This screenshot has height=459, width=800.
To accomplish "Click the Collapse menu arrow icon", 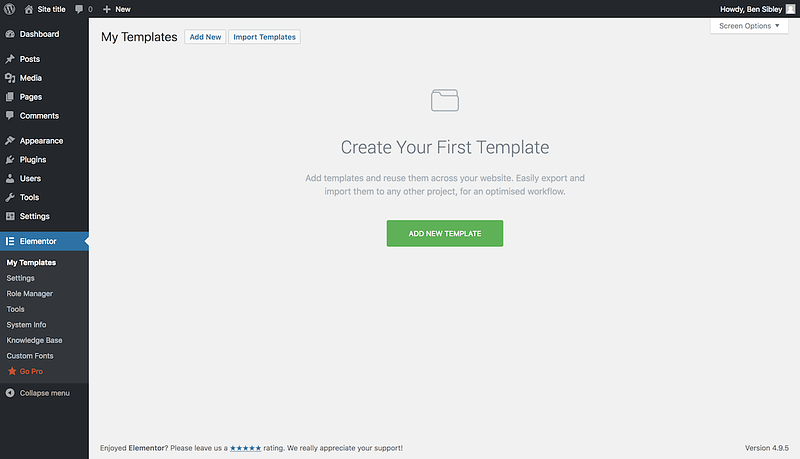I will coord(10,393).
